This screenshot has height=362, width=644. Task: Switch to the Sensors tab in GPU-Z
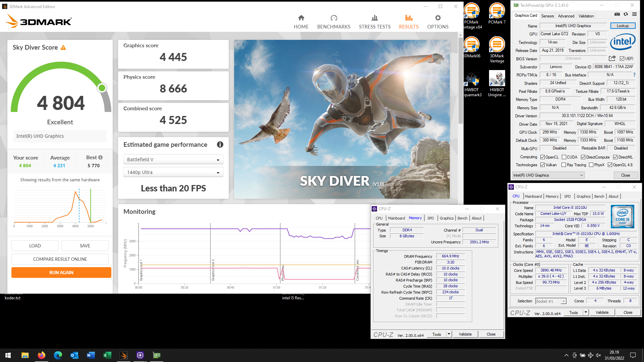[547, 16]
